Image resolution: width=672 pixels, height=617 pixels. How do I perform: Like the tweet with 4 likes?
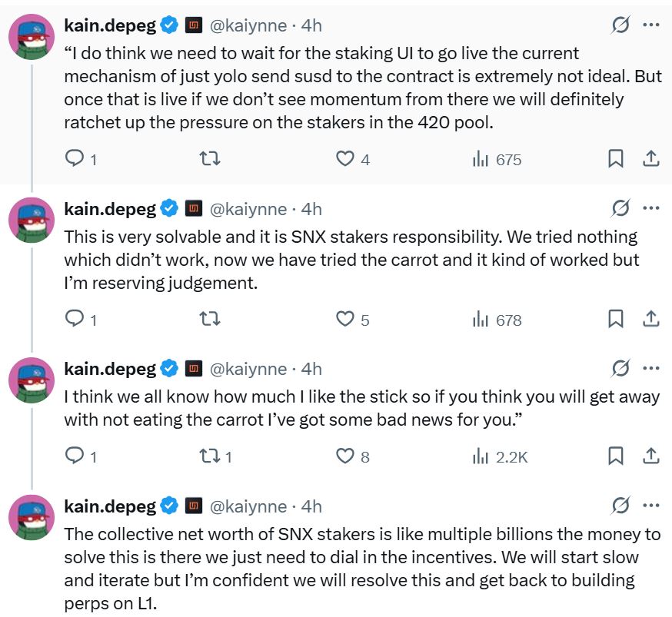(x=345, y=158)
